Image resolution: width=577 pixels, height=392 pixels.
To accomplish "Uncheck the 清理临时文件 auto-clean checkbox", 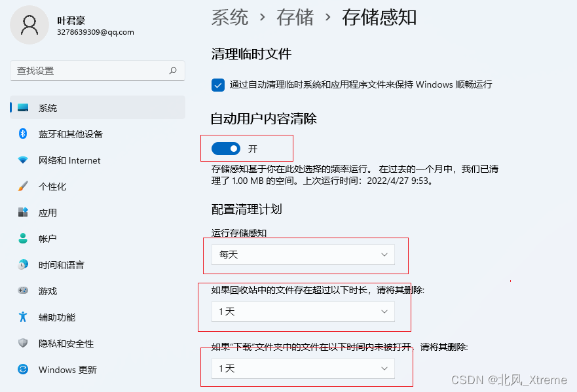I will tap(218, 85).
